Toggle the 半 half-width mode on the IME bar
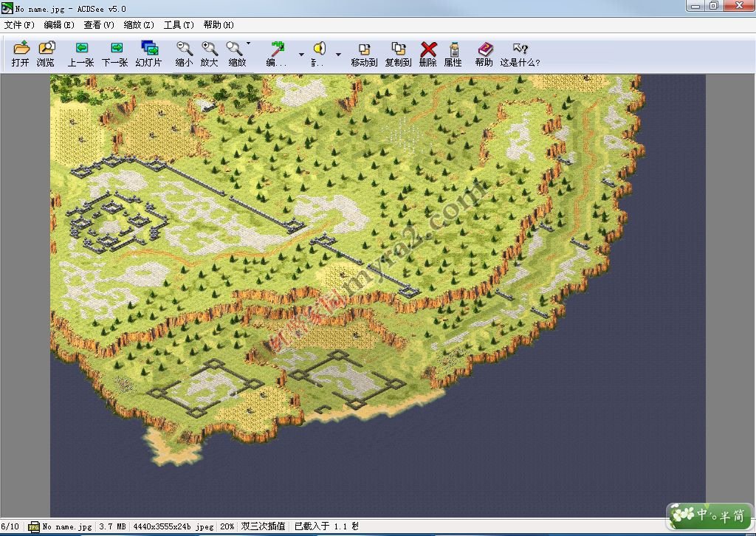 click(x=725, y=516)
